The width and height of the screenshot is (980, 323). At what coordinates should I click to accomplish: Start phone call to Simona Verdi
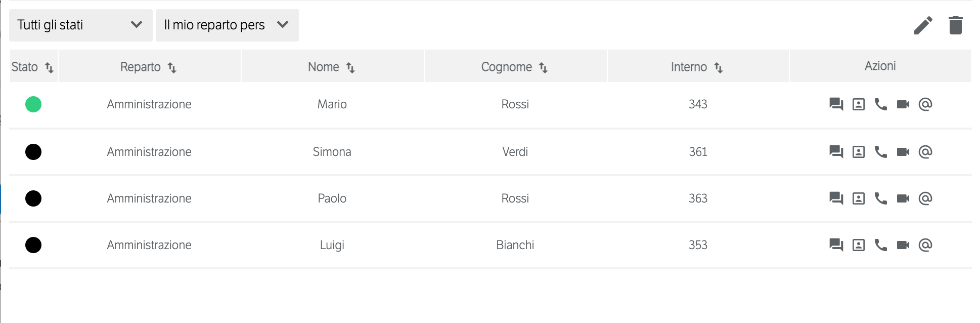(x=880, y=152)
